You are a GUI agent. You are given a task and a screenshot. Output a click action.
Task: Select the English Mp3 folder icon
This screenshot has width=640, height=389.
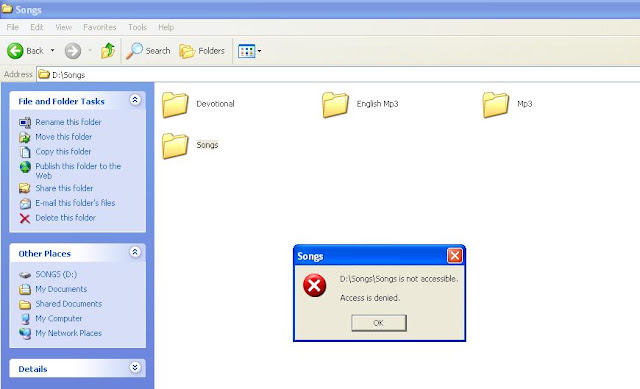[336, 105]
